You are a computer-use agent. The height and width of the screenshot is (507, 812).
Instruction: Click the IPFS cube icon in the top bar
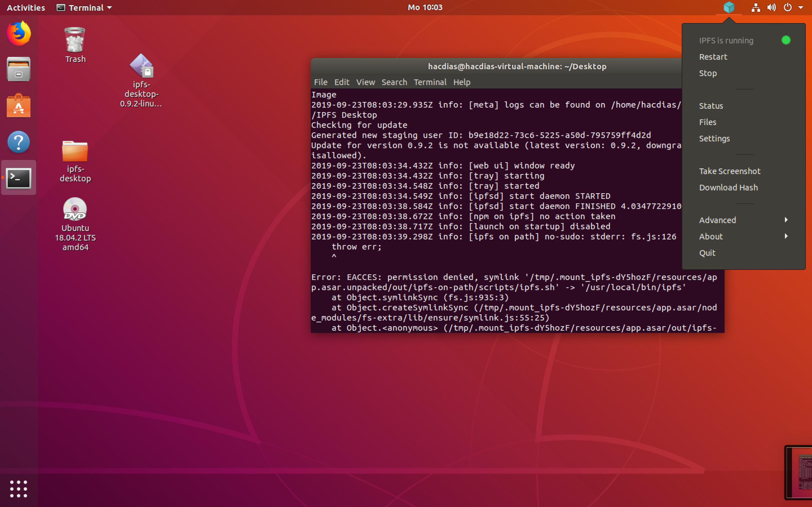[x=729, y=7]
